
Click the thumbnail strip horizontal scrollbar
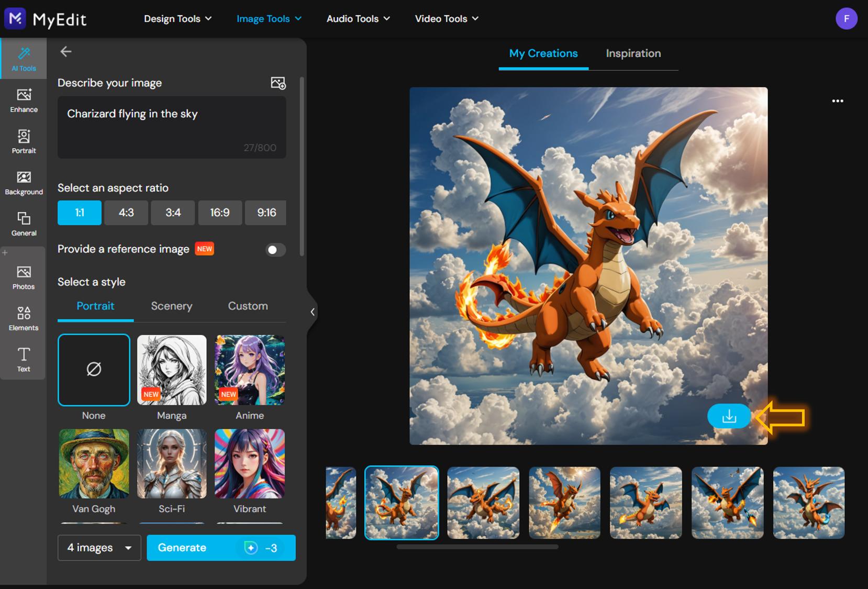(x=477, y=547)
